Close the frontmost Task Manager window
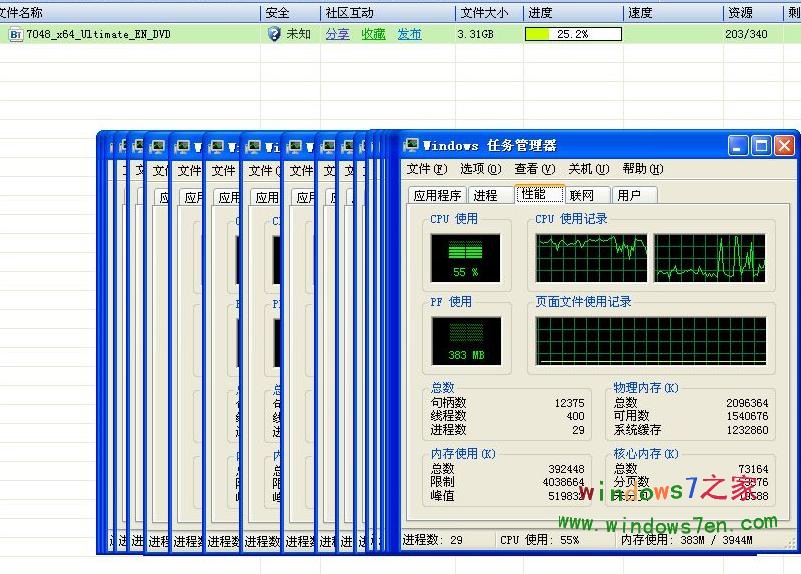Viewport: 801px width, 574px height. click(784, 146)
